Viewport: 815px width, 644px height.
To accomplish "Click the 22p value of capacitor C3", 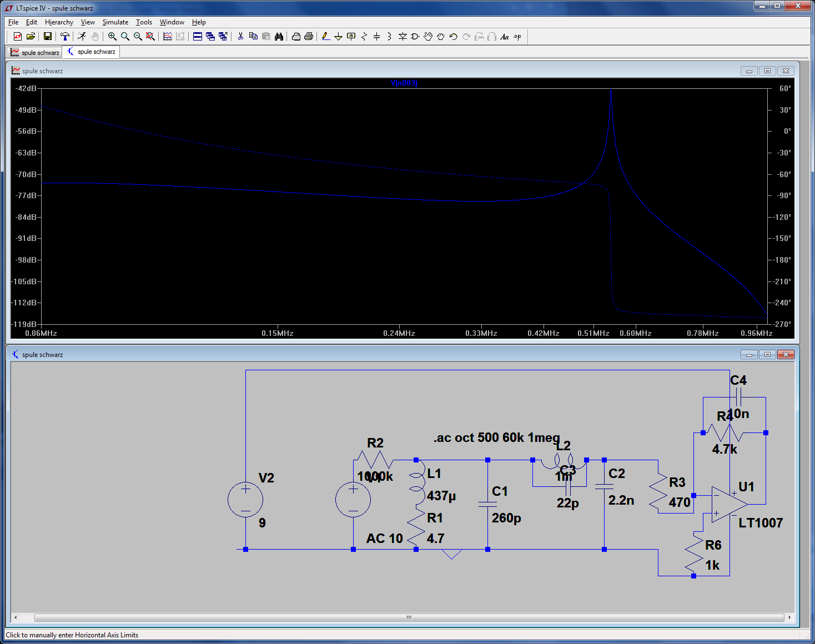I will (x=568, y=503).
